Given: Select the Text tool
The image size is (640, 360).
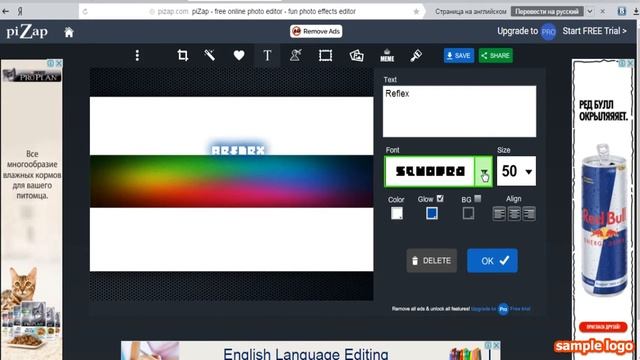Looking at the screenshot, I should (267, 56).
